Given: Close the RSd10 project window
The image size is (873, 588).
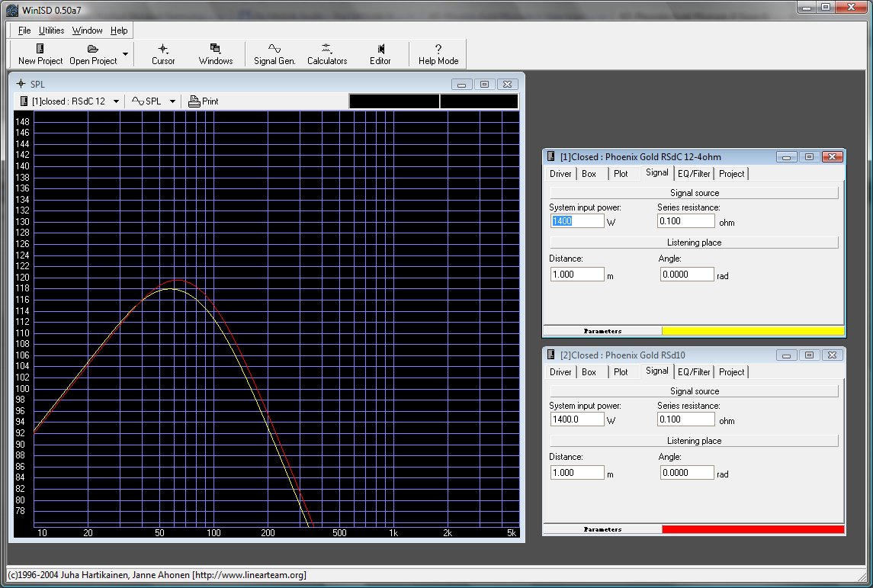Looking at the screenshot, I should click(x=832, y=355).
